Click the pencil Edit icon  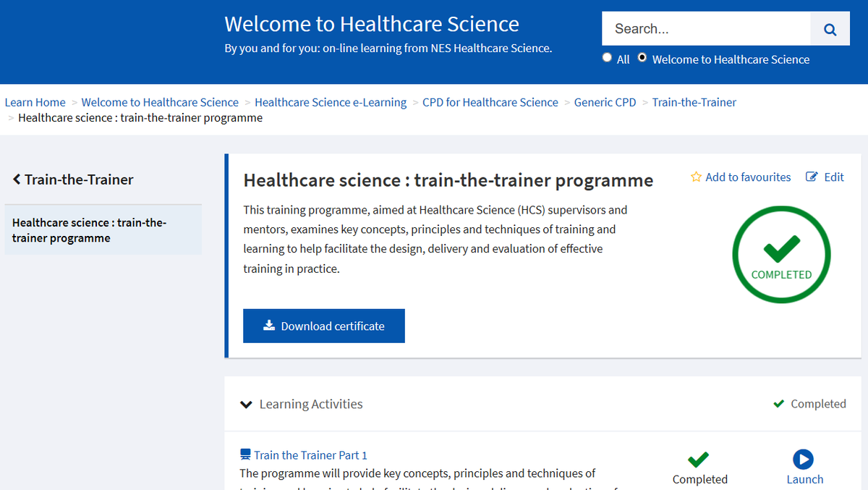click(x=812, y=177)
